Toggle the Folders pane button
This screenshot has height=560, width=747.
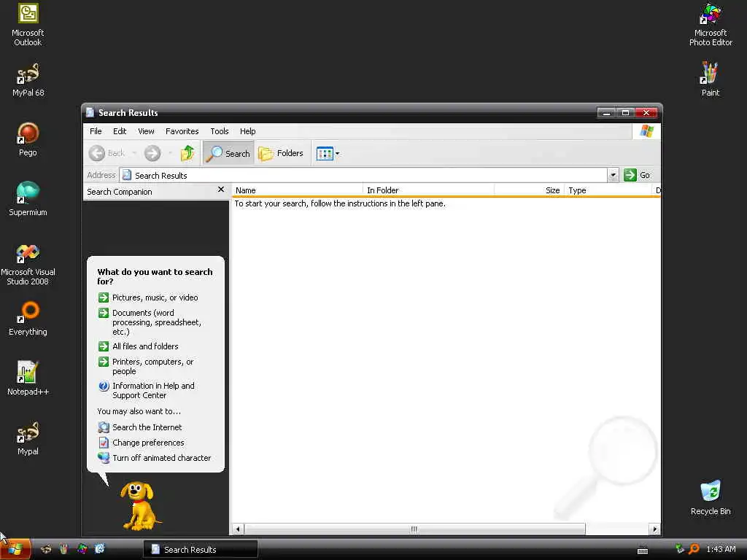(x=281, y=153)
